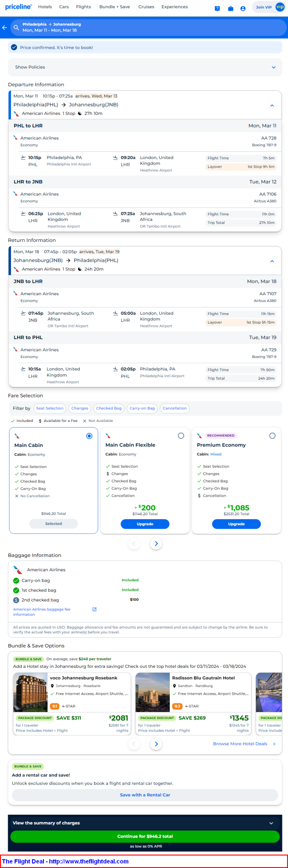Image resolution: width=288 pixels, height=868 pixels.
Task: Open Experiences tab
Action: click(175, 7)
